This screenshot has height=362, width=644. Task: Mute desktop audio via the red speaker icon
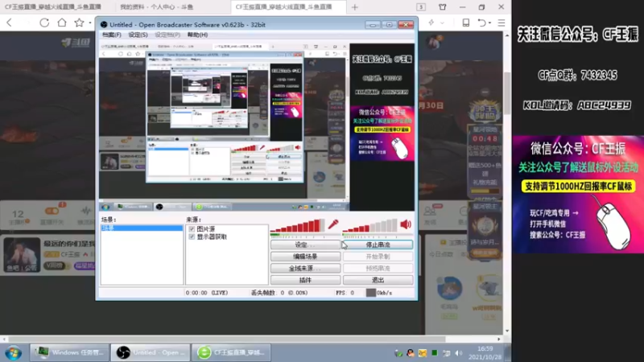pos(406,224)
